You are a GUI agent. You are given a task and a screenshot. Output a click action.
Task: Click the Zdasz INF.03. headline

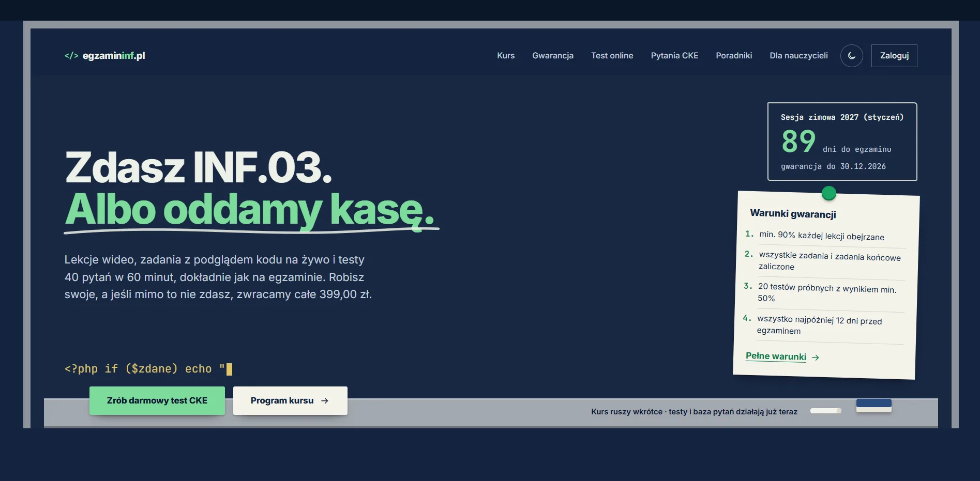pyautogui.click(x=198, y=167)
